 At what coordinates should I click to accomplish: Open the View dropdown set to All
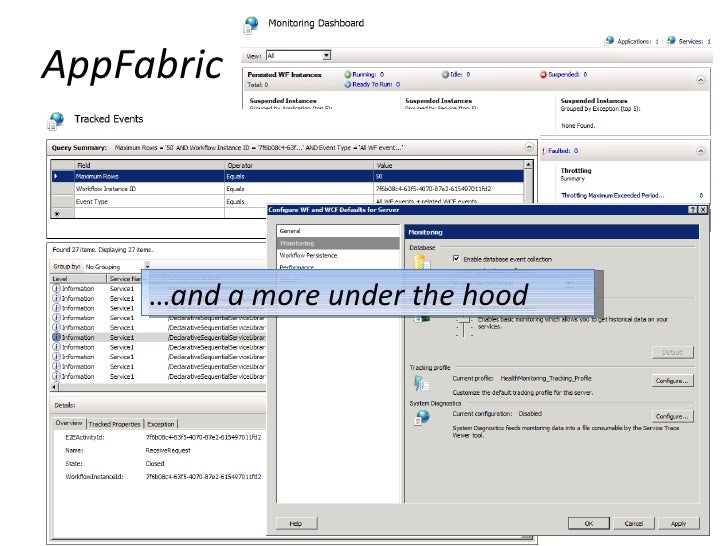point(326,56)
